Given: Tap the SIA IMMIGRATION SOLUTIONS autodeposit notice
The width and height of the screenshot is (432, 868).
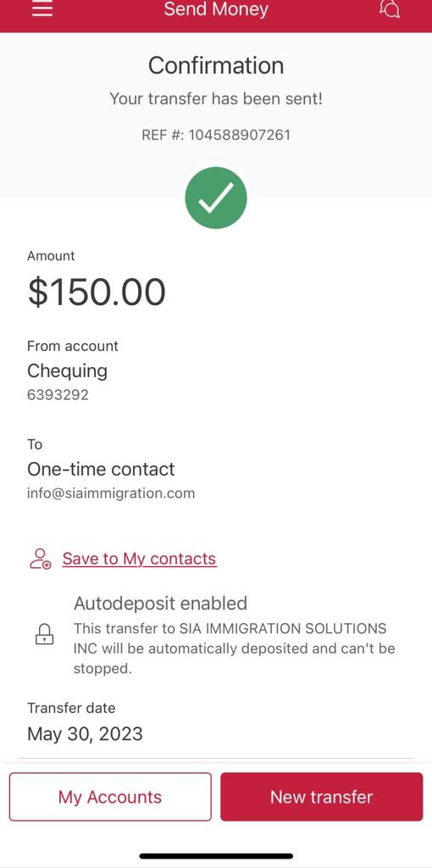Looking at the screenshot, I should point(235,648).
